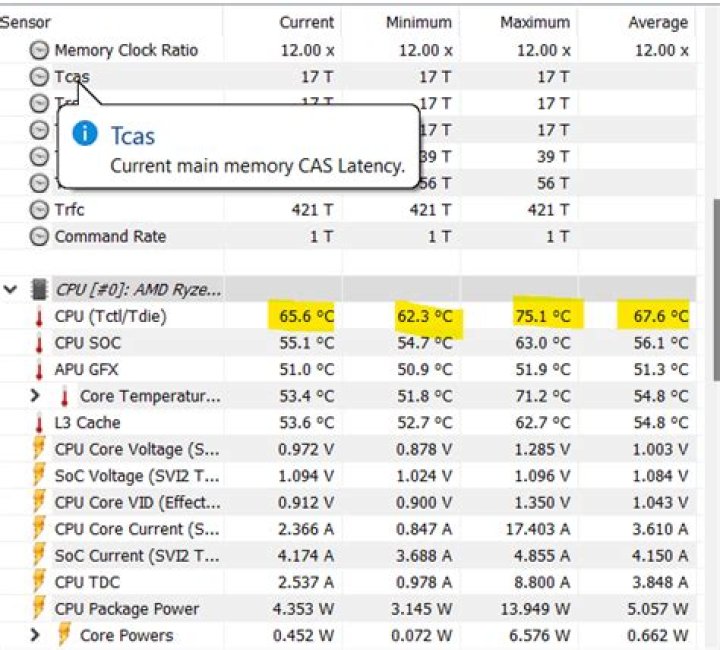The height and width of the screenshot is (650, 720).
Task: Expand the Core Powers subgroup
Action: click(36, 635)
